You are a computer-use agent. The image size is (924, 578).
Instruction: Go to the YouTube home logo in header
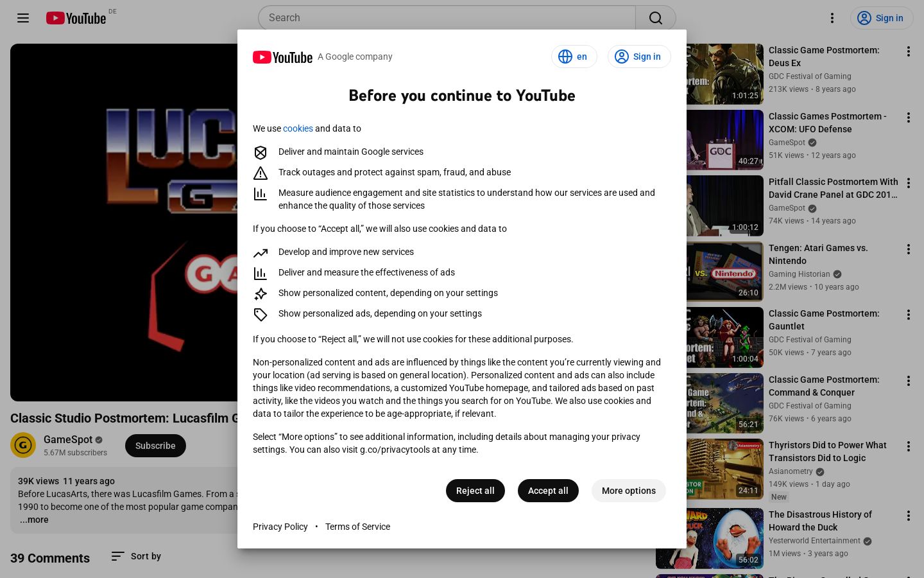(x=76, y=18)
